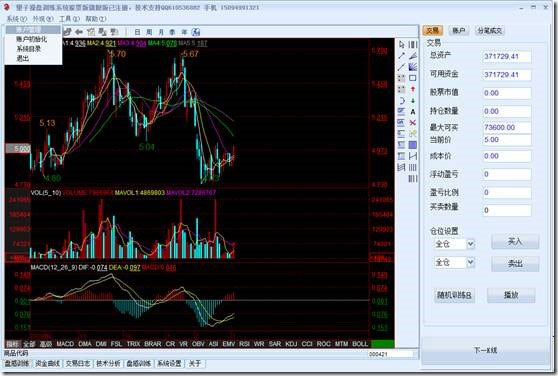Switch to the 交易 panel tab
Image resolution: width=558 pixels, height=376 pixels.
[x=433, y=31]
